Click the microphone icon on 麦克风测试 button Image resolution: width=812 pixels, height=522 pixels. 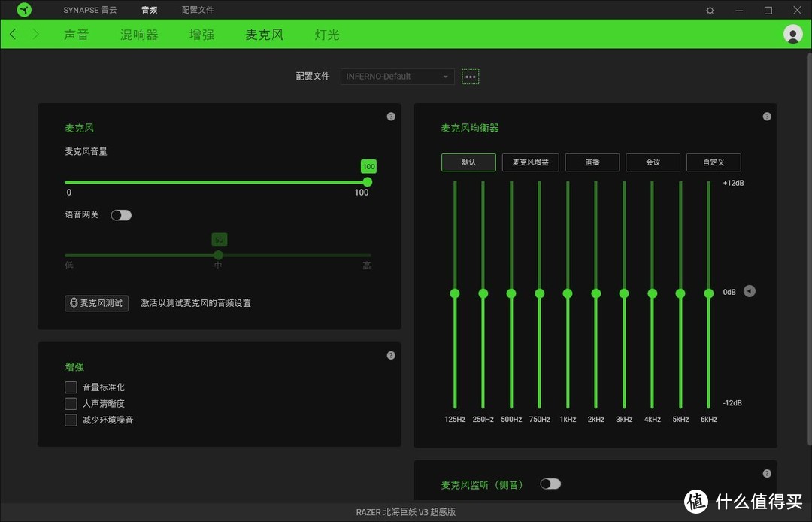click(73, 303)
